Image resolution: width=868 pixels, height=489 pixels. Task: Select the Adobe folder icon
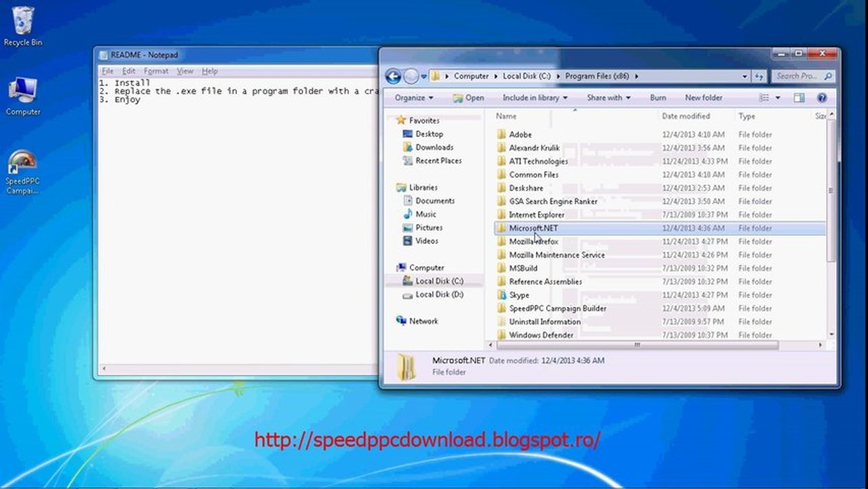click(502, 134)
